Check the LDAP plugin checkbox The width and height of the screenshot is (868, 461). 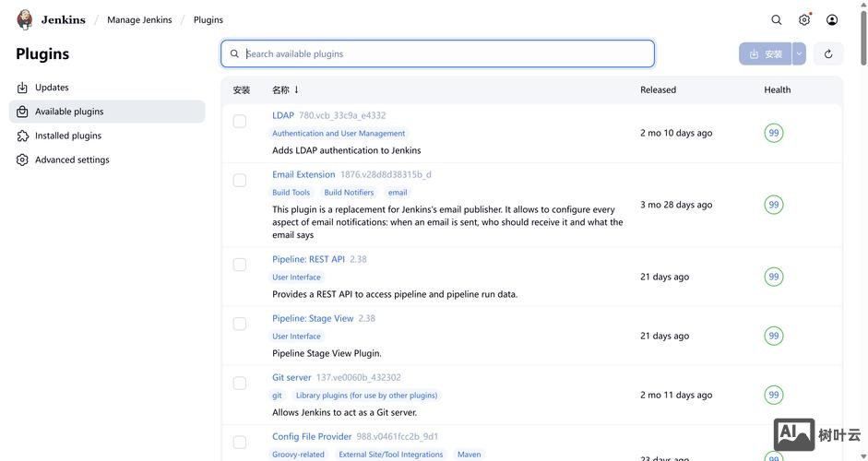[x=240, y=121]
